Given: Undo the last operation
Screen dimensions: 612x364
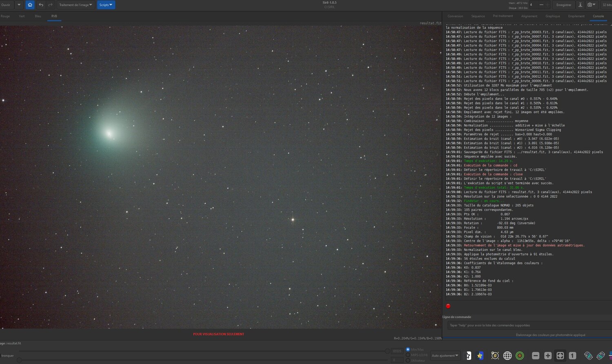Looking at the screenshot, I should (41, 5).
